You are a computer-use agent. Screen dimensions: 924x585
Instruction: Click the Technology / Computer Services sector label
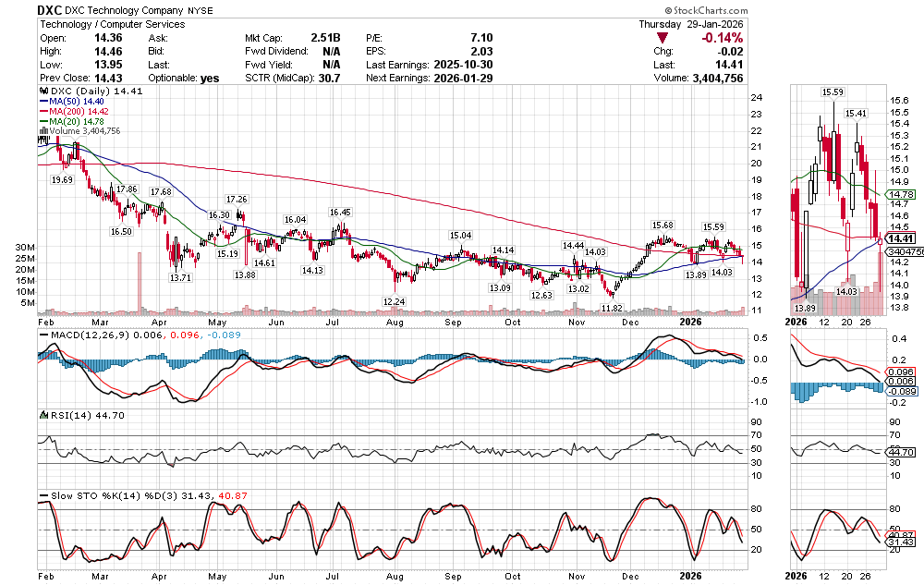click(x=111, y=24)
